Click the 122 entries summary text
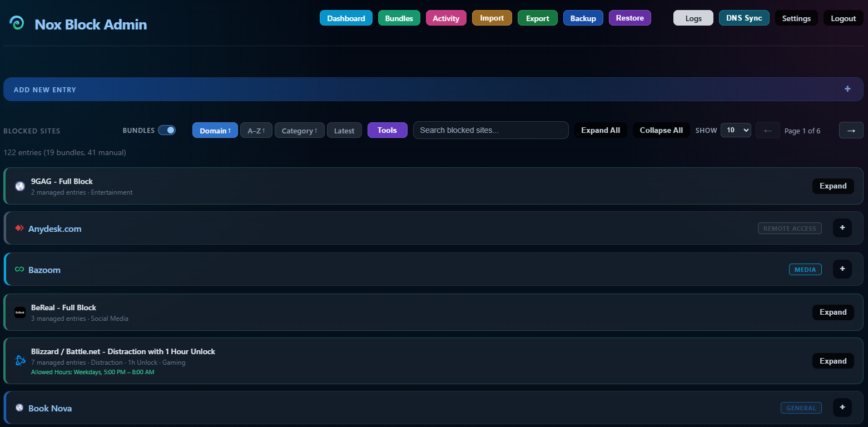The height and width of the screenshot is (427, 868). [65, 152]
